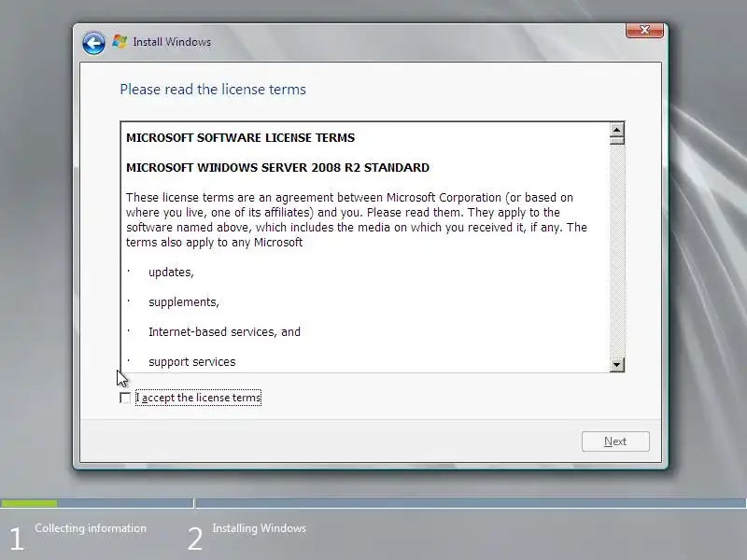This screenshot has width=747, height=560.
Task: Click the Next button
Action: [x=615, y=441]
